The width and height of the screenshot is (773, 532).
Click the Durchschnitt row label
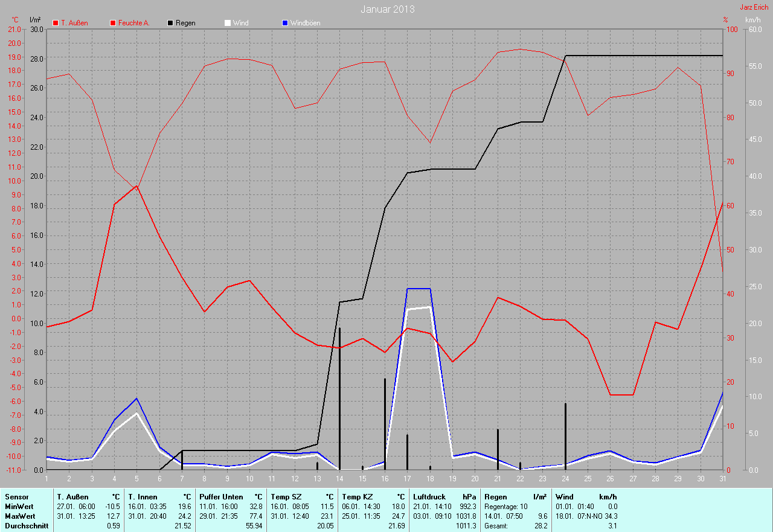pyautogui.click(x=27, y=526)
